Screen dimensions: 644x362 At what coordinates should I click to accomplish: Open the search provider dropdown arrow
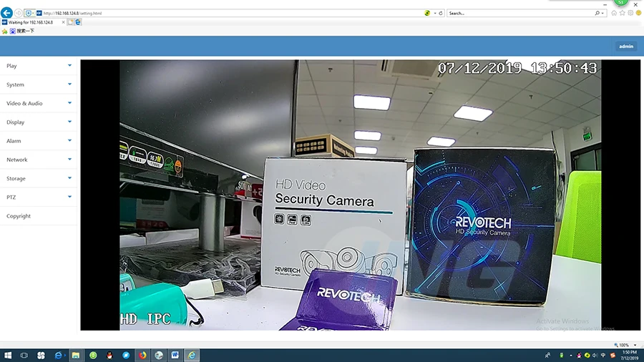[602, 13]
